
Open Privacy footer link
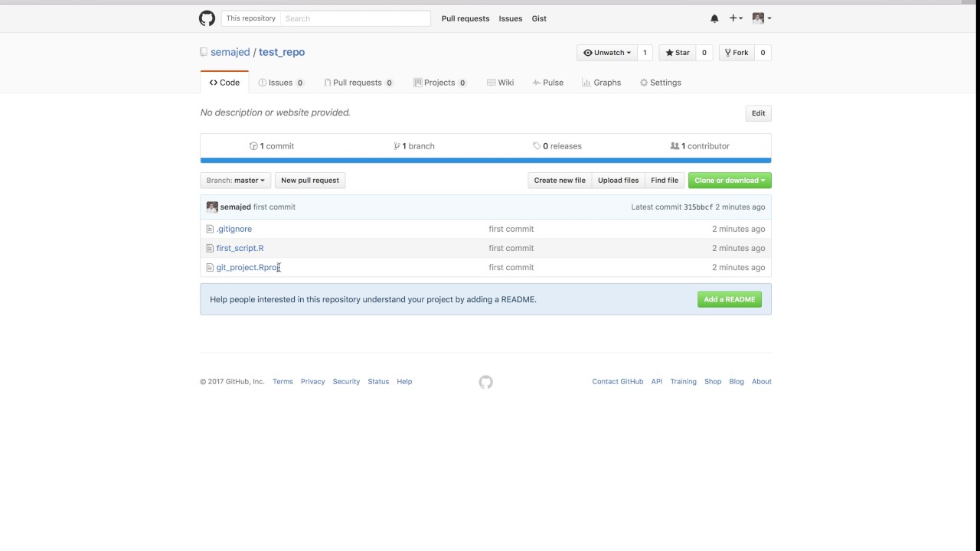(312, 382)
